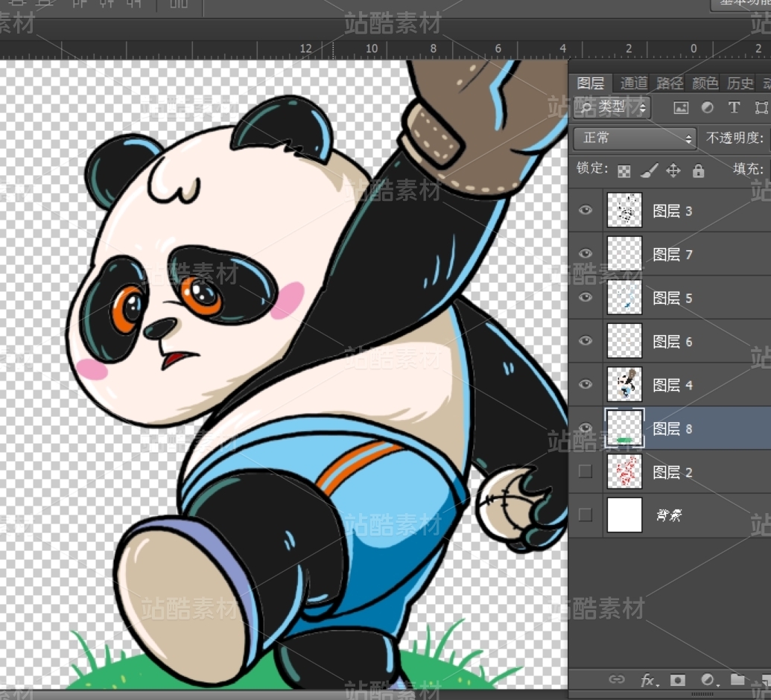The height and width of the screenshot is (700, 771).
Task: Hide 图层 6 with its eye icon
Action: pyautogui.click(x=585, y=340)
